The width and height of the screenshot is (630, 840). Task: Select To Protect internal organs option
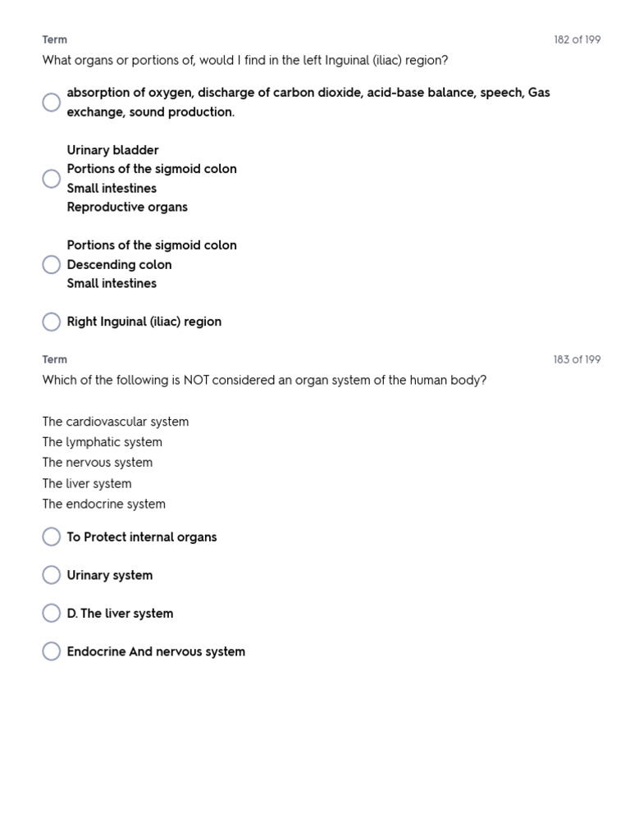coord(52,536)
